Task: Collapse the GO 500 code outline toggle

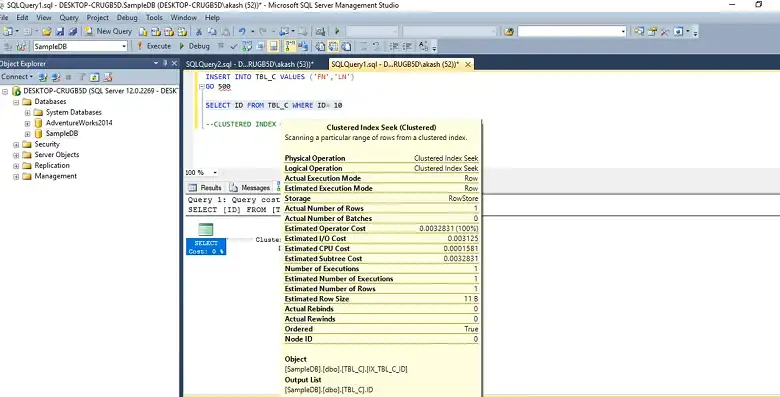Action: click(201, 87)
